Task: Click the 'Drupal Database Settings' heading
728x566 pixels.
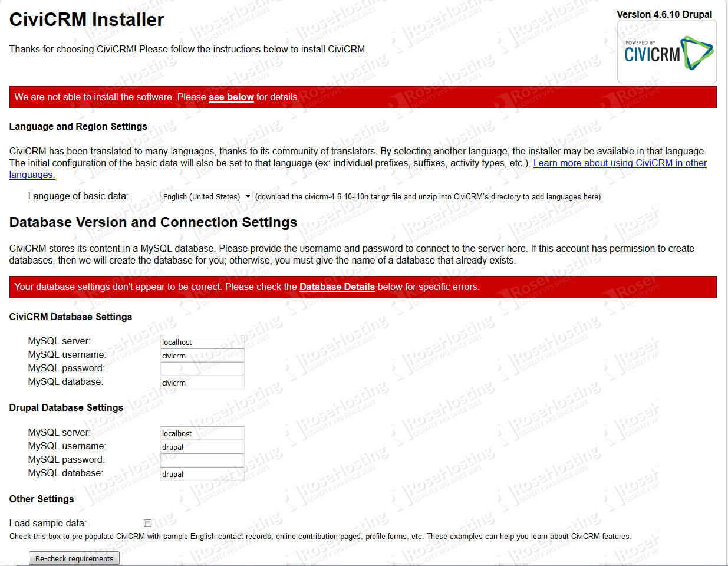Action: [66, 407]
